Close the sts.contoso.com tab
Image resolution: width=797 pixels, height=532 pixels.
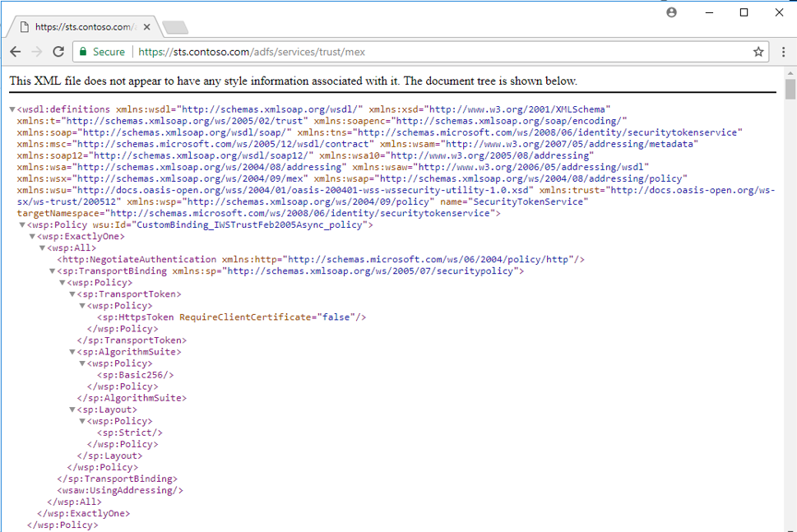[x=147, y=27]
